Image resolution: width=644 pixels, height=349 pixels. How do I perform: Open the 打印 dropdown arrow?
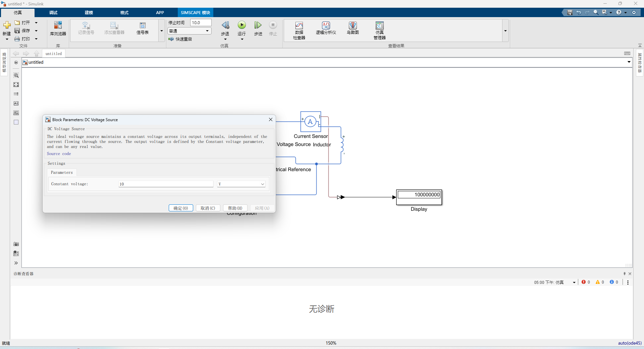point(36,39)
